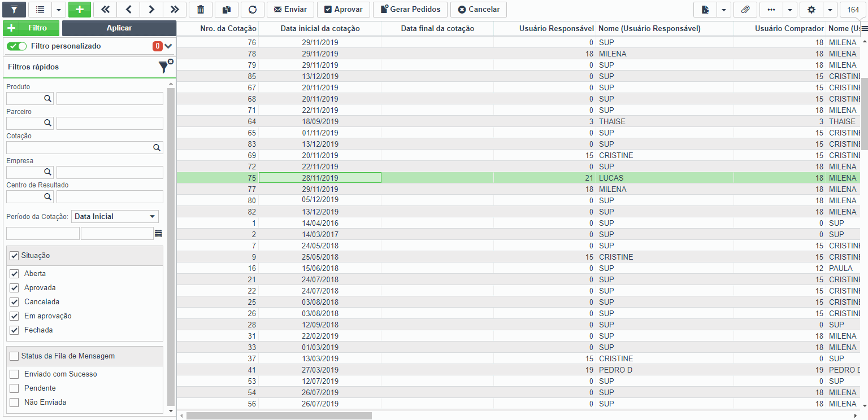Click the Gerar Pedidos button
868x420 pixels.
click(x=410, y=9)
